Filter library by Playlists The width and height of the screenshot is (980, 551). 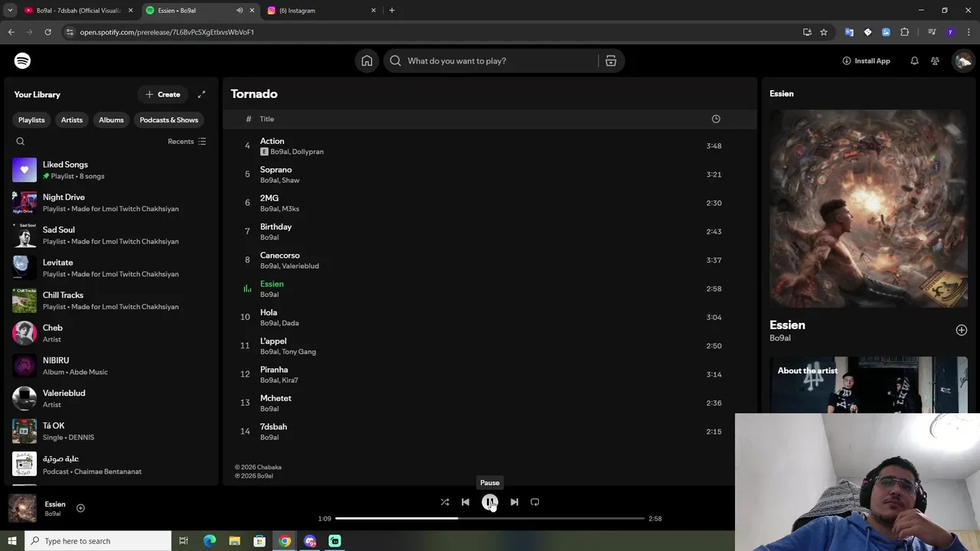[x=31, y=119]
